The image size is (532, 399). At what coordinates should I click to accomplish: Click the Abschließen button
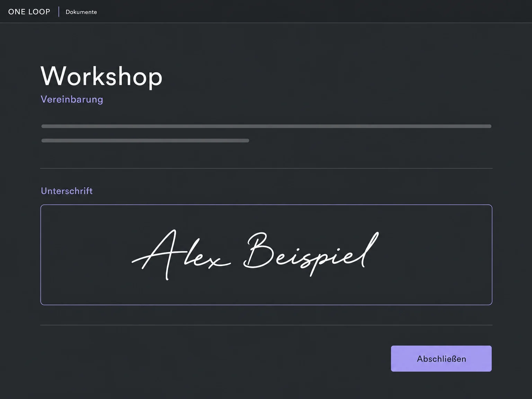coord(441,358)
